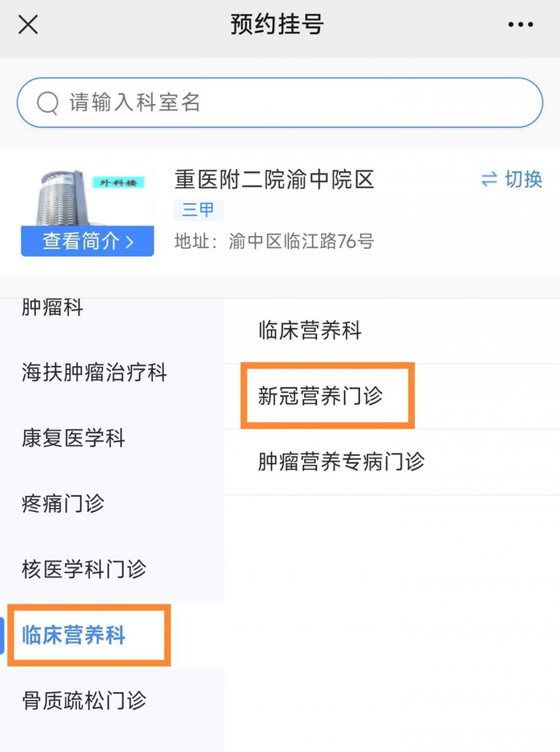The height and width of the screenshot is (752, 560).
Task: Click the 三甲 grade badge
Action: (x=198, y=210)
